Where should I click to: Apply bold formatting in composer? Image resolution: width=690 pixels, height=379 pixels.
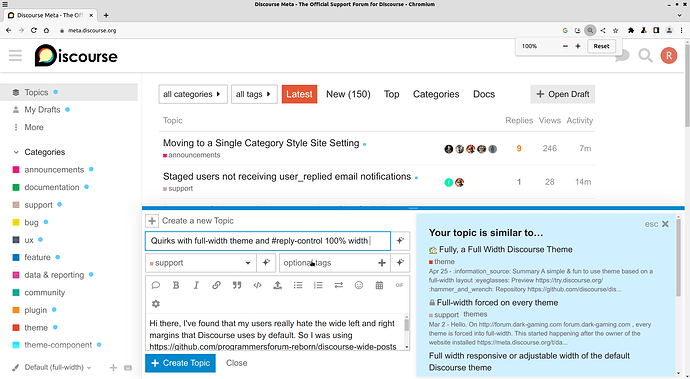(176, 285)
